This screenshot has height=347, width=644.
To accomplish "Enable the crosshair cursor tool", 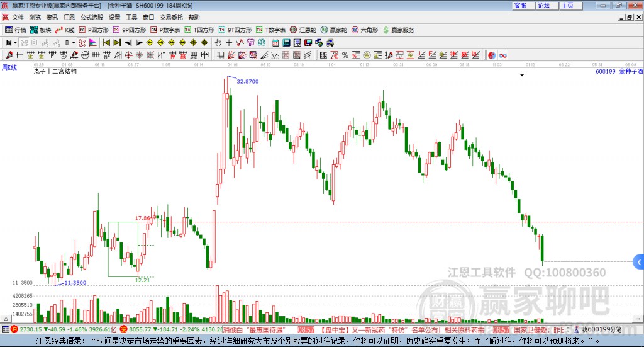I will coord(229,43).
